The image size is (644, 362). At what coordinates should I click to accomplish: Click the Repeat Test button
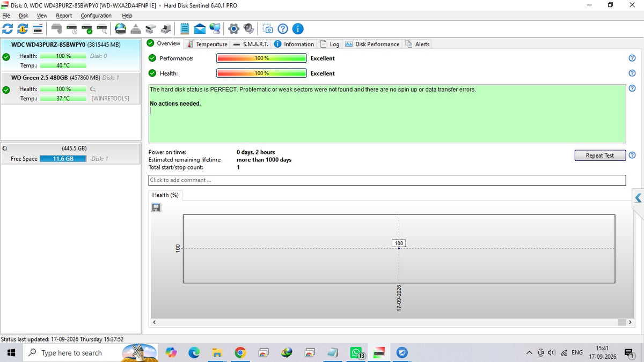(x=600, y=156)
